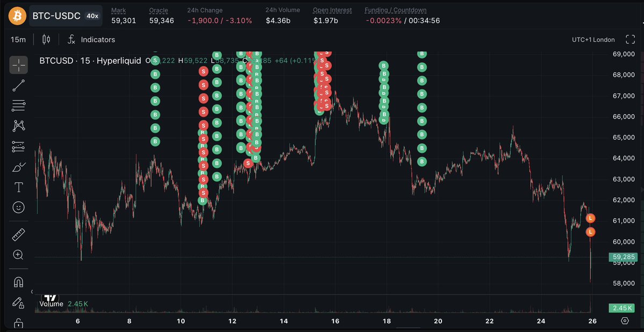Open chart settings gear icon
The image size is (644, 332).
[x=625, y=321]
